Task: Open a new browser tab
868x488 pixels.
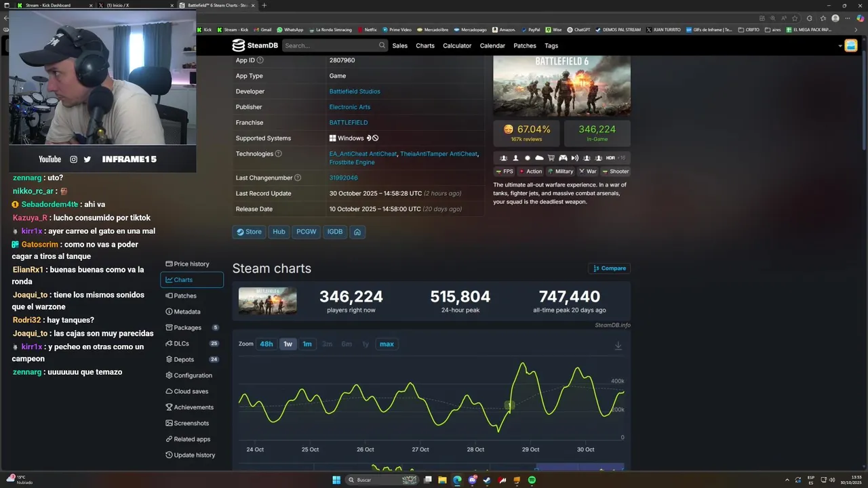Action: pyautogui.click(x=264, y=5)
